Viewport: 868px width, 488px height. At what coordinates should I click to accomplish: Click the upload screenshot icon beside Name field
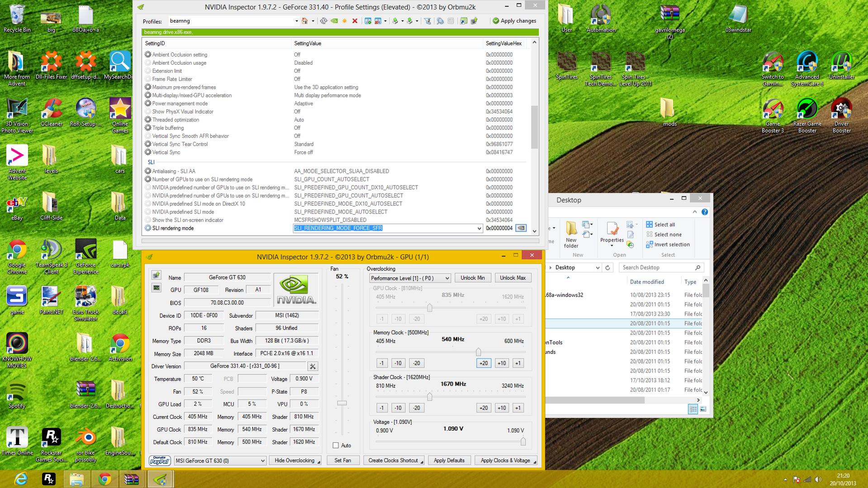tap(156, 275)
